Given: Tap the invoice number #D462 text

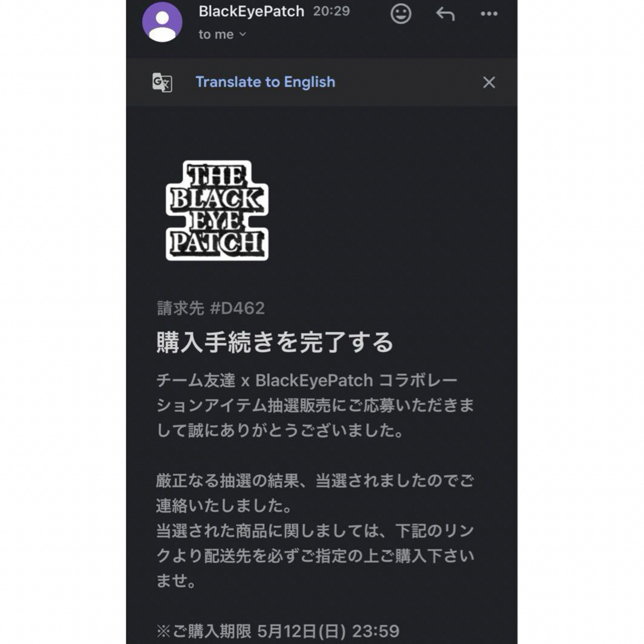Looking at the screenshot, I should pos(210,308).
